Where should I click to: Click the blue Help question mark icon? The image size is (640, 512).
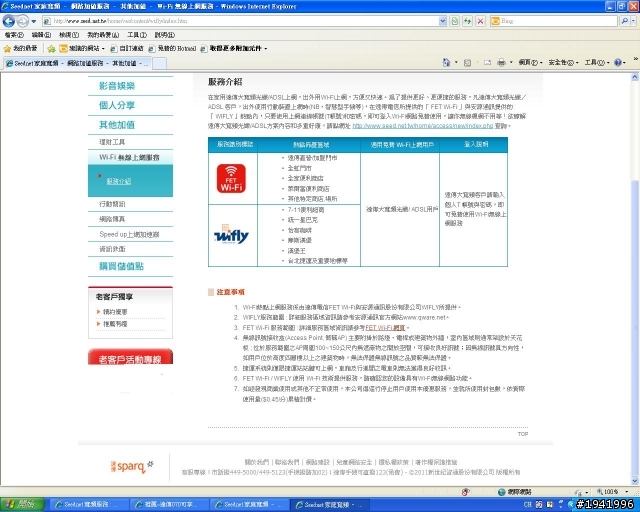618,63
